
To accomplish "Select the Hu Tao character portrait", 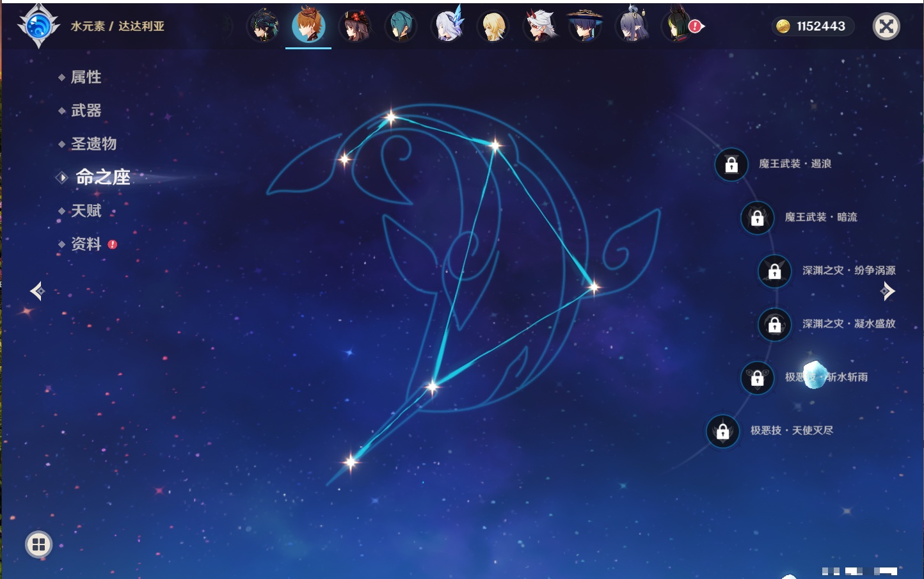I will coord(355,26).
